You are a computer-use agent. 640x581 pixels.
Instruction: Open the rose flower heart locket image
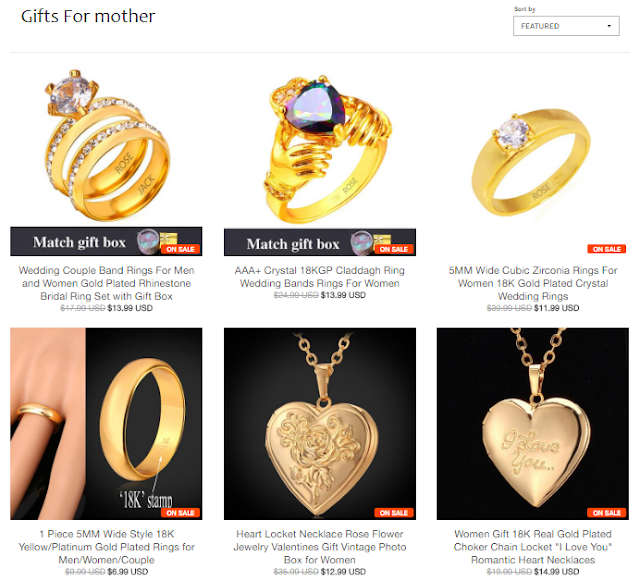coord(320,423)
